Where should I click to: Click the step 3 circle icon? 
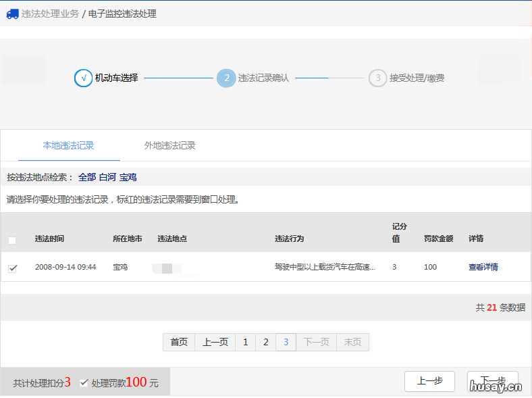tap(377, 78)
